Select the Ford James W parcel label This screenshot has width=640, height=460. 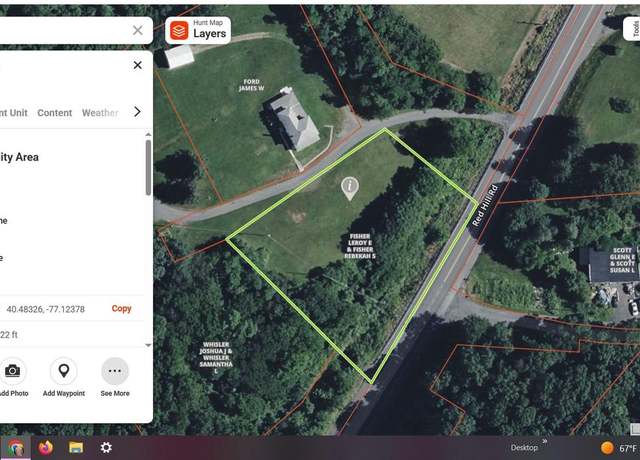251,85
